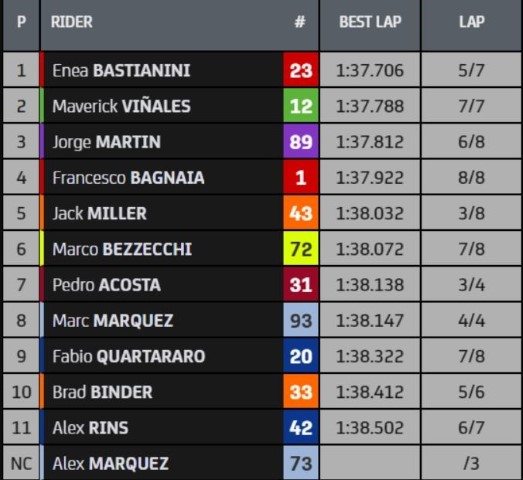Viewport: 523px width, 480px height.
Task: Select the NC position cell
Action: tap(21, 463)
